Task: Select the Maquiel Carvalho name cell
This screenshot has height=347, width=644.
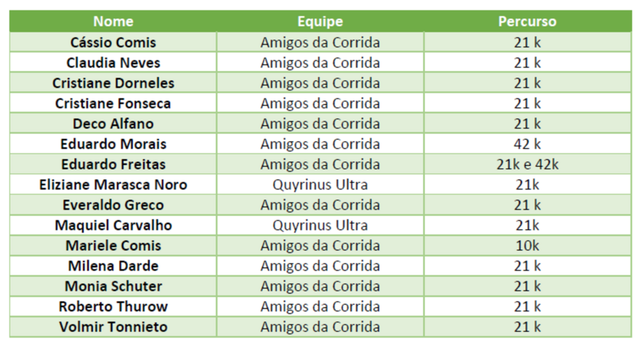Action: pos(113,225)
